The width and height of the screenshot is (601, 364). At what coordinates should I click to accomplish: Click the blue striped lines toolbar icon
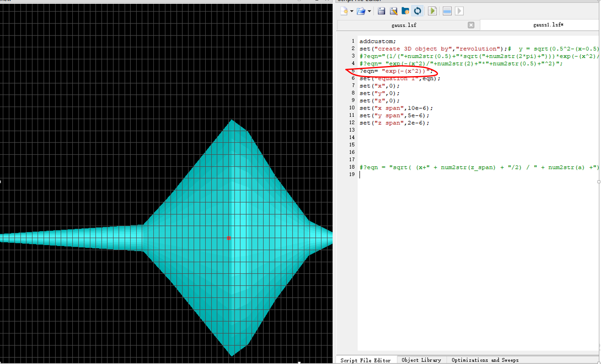447,11
